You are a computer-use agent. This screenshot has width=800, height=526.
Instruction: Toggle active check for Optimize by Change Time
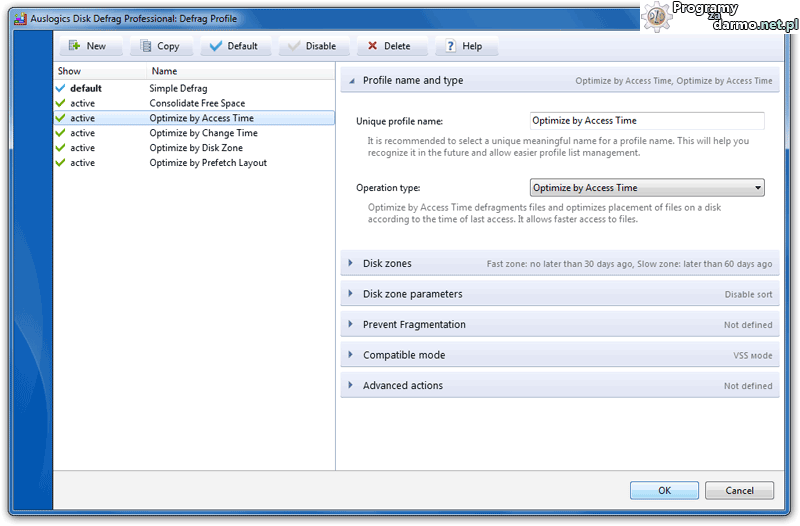[x=61, y=133]
